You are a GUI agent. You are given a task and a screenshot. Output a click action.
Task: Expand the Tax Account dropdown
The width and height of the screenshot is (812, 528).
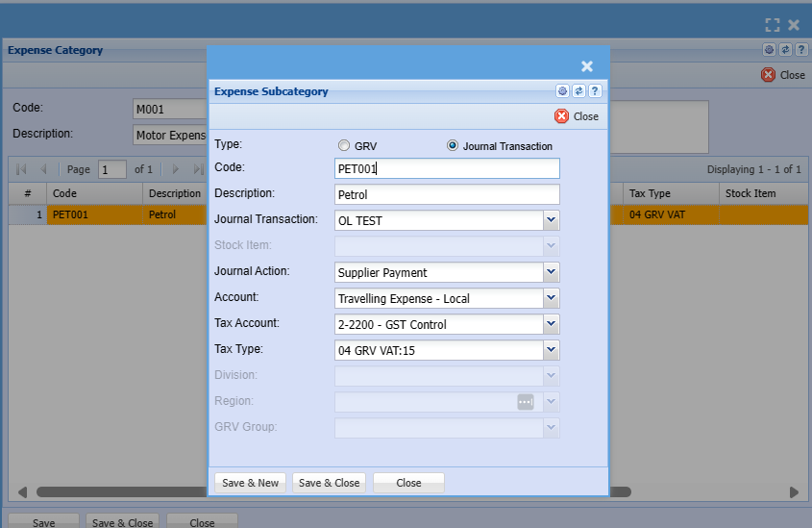551,324
